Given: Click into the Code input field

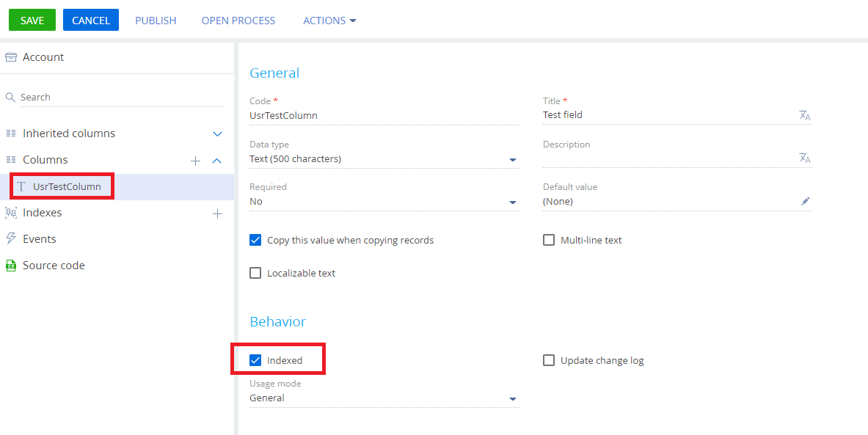Looking at the screenshot, I should tap(384, 116).
